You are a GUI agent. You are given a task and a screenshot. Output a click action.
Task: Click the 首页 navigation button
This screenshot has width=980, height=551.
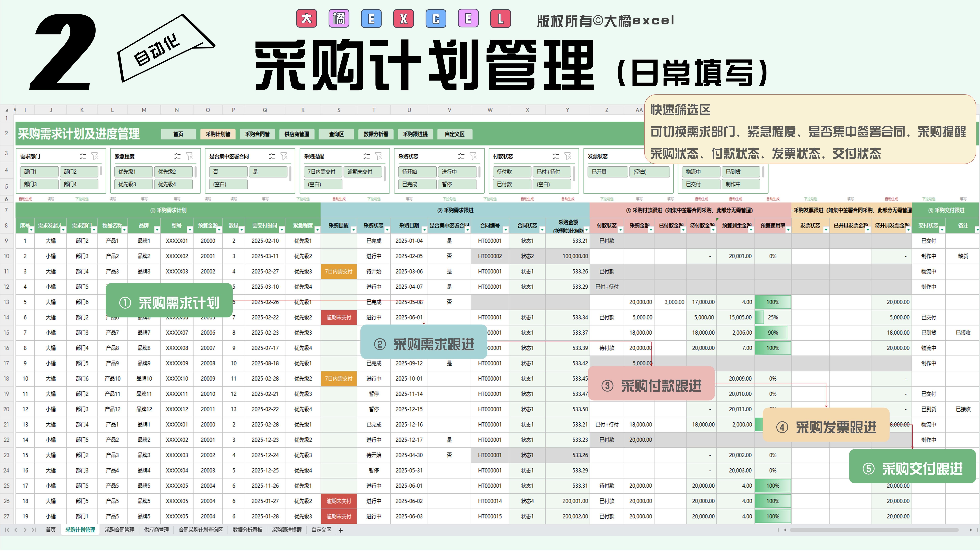pyautogui.click(x=178, y=134)
